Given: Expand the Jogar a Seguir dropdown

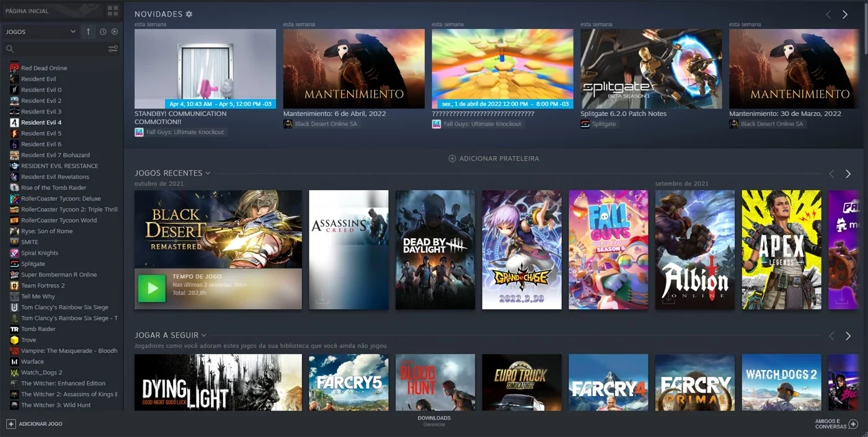Looking at the screenshot, I should click(x=203, y=335).
